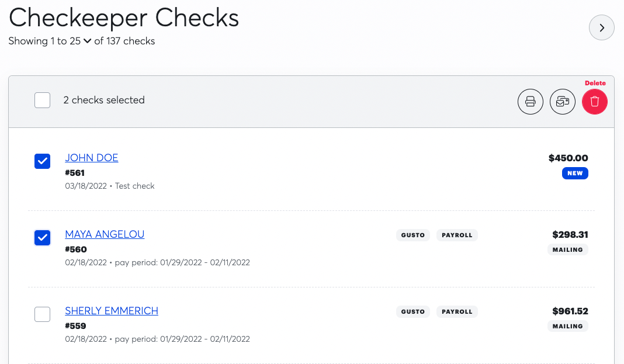Uncheck JOHN DOE's check selection

click(x=42, y=161)
